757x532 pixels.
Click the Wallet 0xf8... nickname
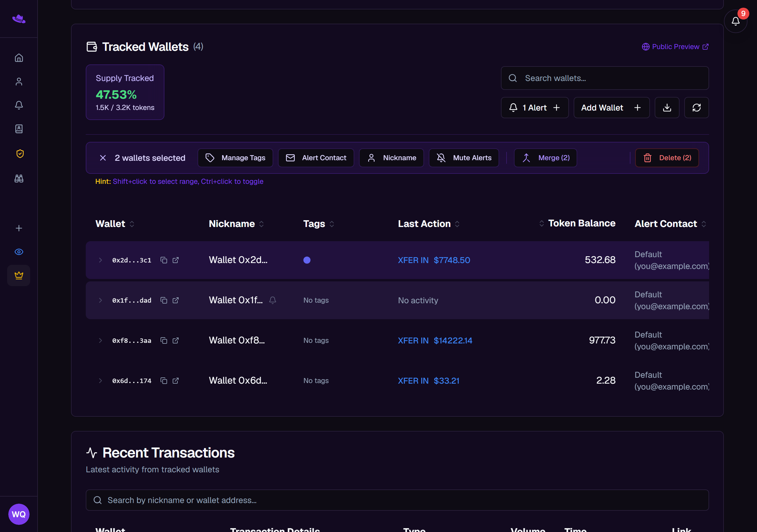(x=237, y=340)
